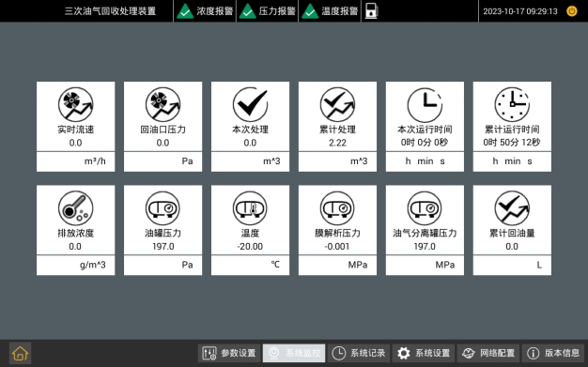Click the 压力报警 green triangle indicator
Image resolution: width=588 pixels, height=367 pixels.
pyautogui.click(x=247, y=11)
